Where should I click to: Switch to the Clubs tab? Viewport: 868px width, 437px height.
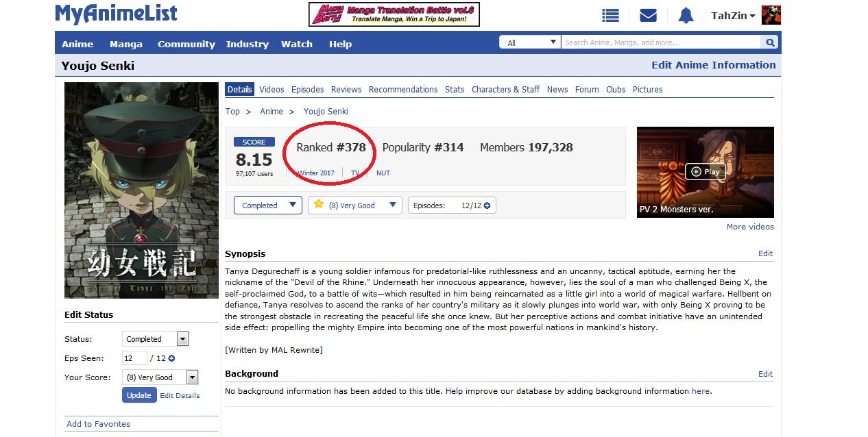click(x=616, y=90)
